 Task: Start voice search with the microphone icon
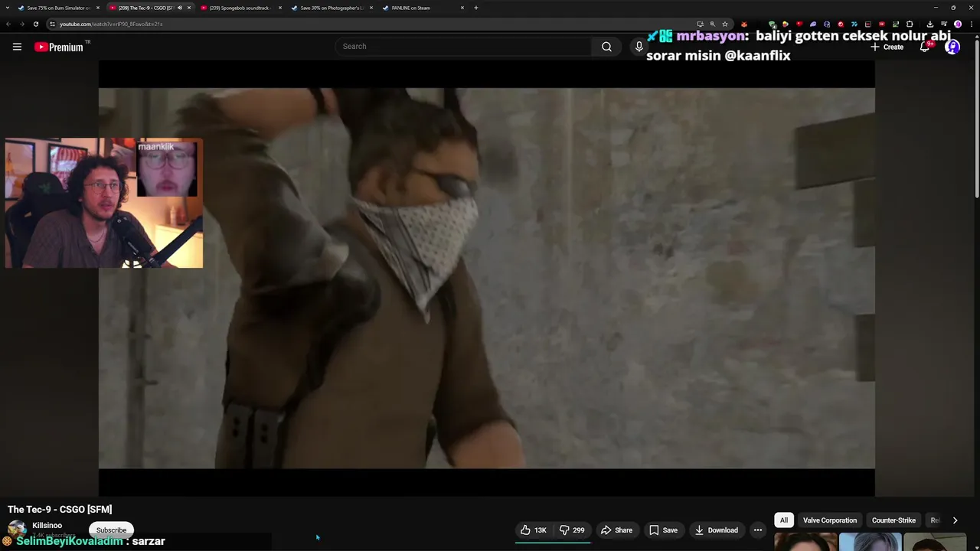pyautogui.click(x=639, y=47)
